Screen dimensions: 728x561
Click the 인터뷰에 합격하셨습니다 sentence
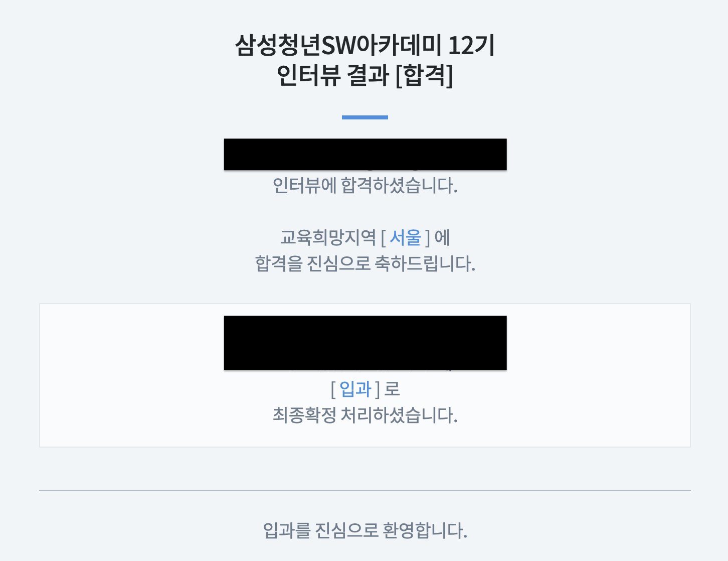coord(365,186)
